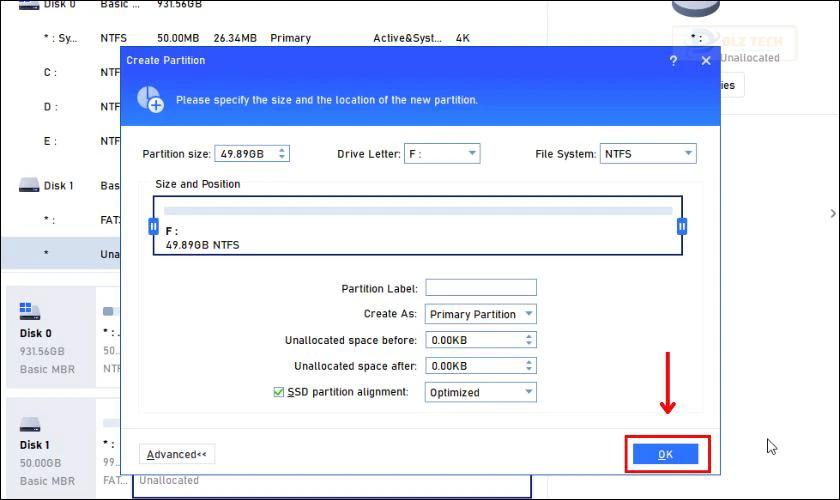Open the File System dropdown
Image resolution: width=840 pixels, height=500 pixels.
pyautogui.click(x=648, y=154)
